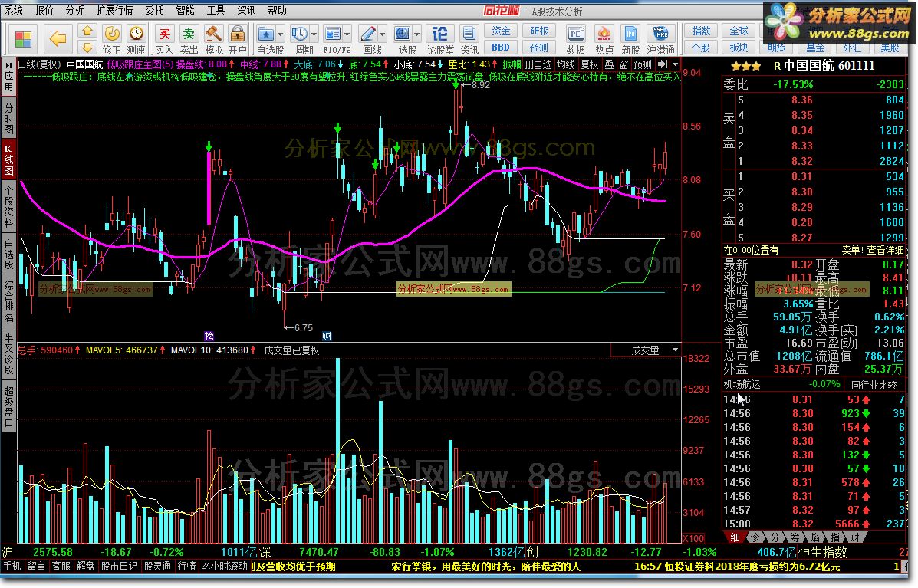This screenshot has width=918, height=588.
Task: Select the 财 tab below trade list
Action: pyautogui.click(x=854, y=537)
